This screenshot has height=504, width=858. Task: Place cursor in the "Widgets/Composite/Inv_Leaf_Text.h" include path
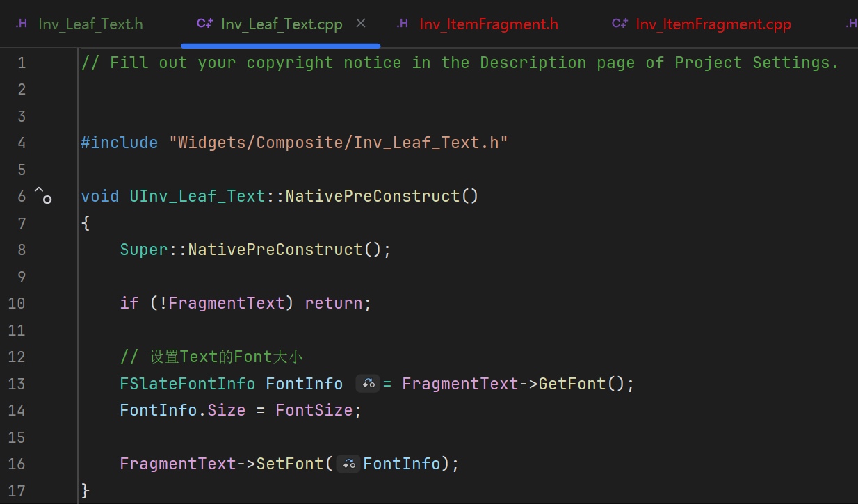[x=339, y=143]
